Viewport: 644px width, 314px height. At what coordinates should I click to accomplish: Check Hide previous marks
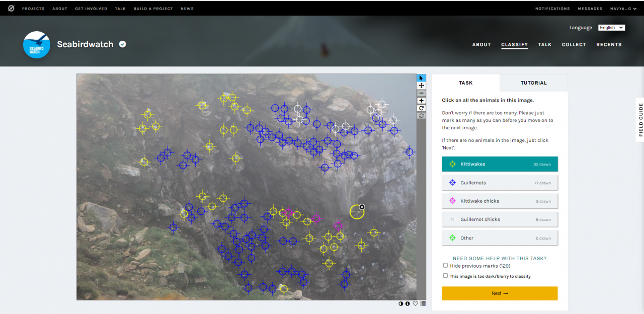445,265
